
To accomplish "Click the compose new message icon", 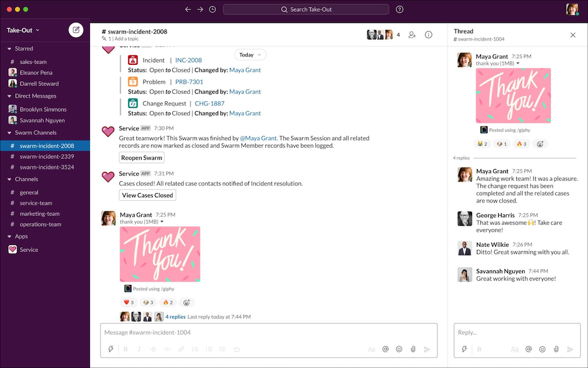I will 76,30.
